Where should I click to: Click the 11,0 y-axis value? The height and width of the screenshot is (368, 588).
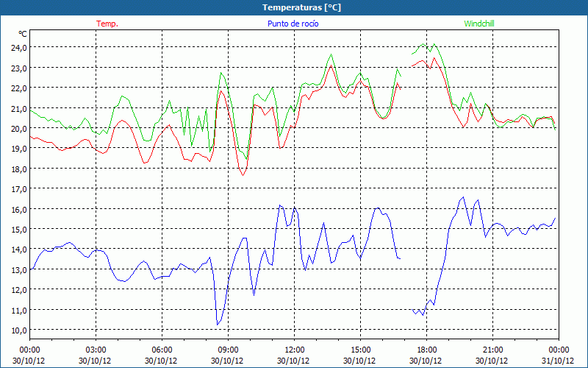click(x=20, y=310)
